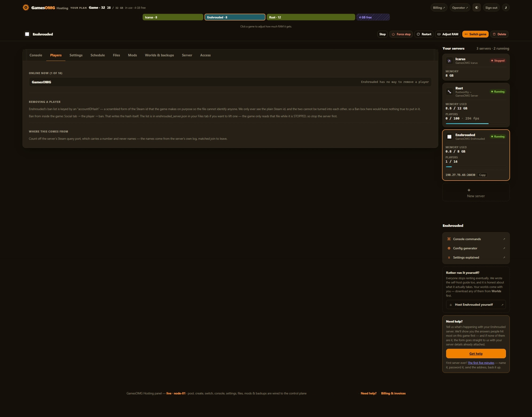Open Host Enshrouded yourself guide
Image resolution: width=532 pixels, height=417 pixels.
pos(476,305)
